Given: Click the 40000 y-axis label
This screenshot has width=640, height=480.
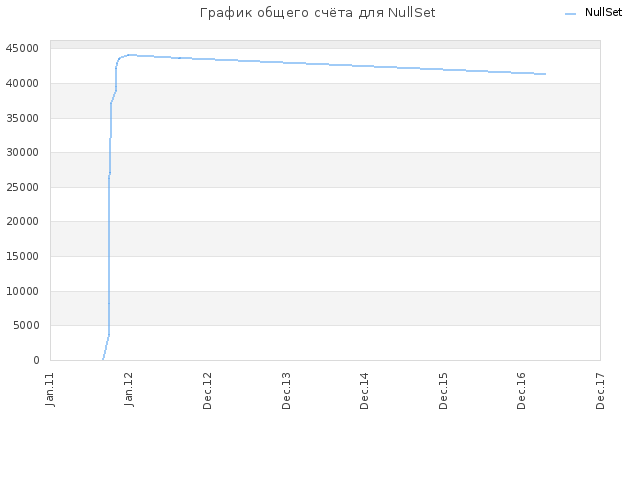Looking at the screenshot, I should coord(22,83).
